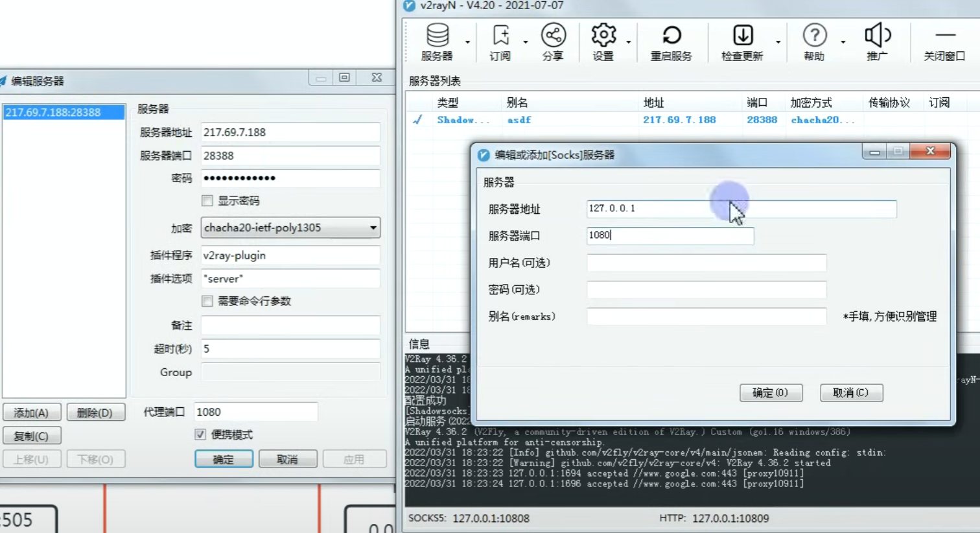Minimize the Socks server dialog
The width and height of the screenshot is (980, 533).
(874, 152)
